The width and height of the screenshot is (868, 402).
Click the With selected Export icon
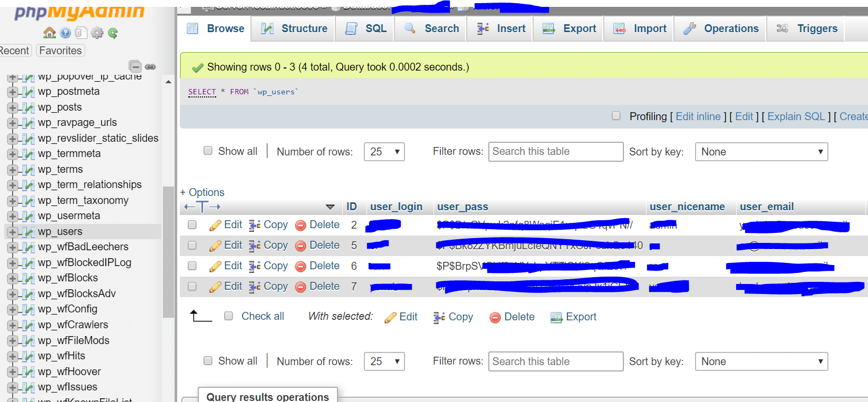point(556,317)
